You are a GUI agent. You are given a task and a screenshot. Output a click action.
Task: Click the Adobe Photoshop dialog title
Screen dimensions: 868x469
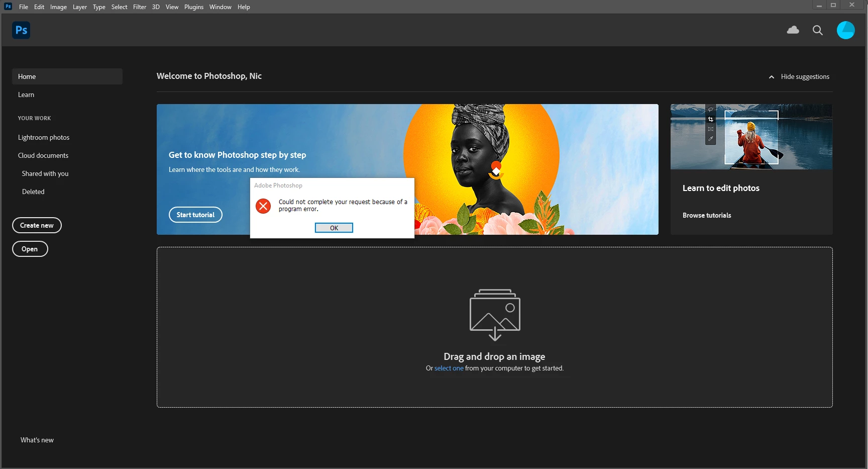[x=278, y=185]
